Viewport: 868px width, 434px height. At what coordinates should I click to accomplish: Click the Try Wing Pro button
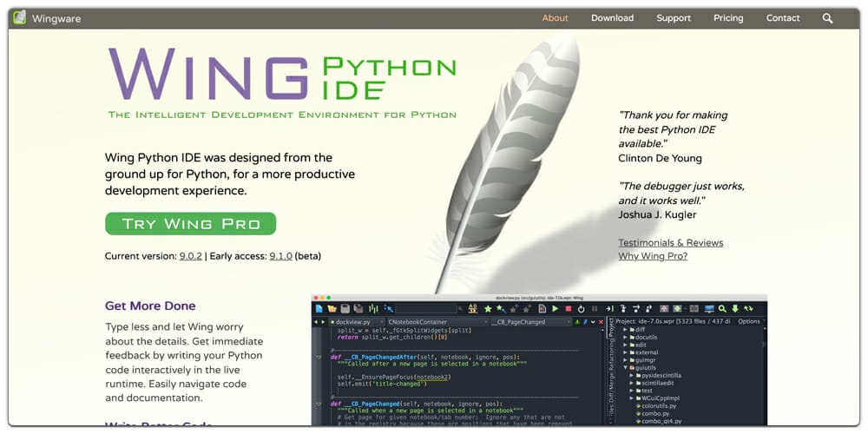pyautogui.click(x=190, y=224)
